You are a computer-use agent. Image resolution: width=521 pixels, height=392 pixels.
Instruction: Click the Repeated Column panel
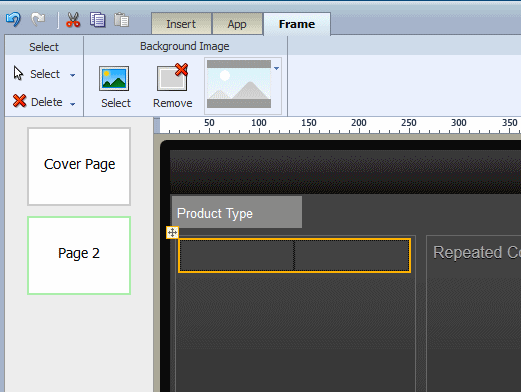pyautogui.click(x=474, y=313)
